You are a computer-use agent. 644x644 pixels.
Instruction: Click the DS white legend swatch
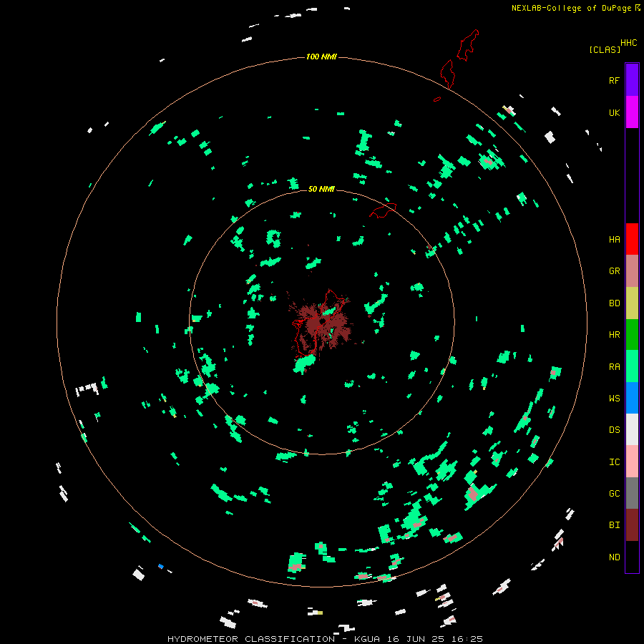point(632,429)
